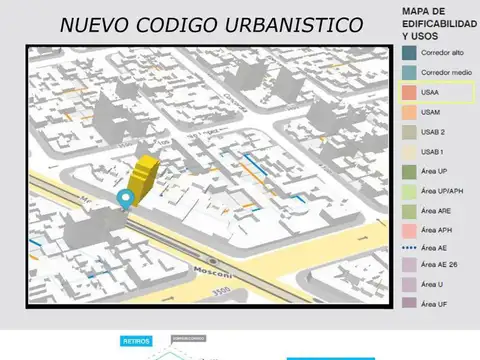The image size is (480, 360).
Task: Click the Área UP legend label
Action: [434, 171]
